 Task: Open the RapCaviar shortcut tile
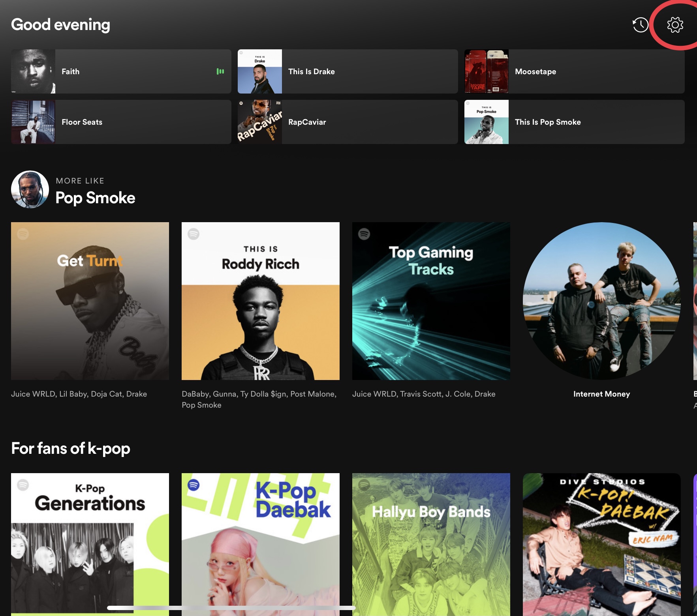348,122
